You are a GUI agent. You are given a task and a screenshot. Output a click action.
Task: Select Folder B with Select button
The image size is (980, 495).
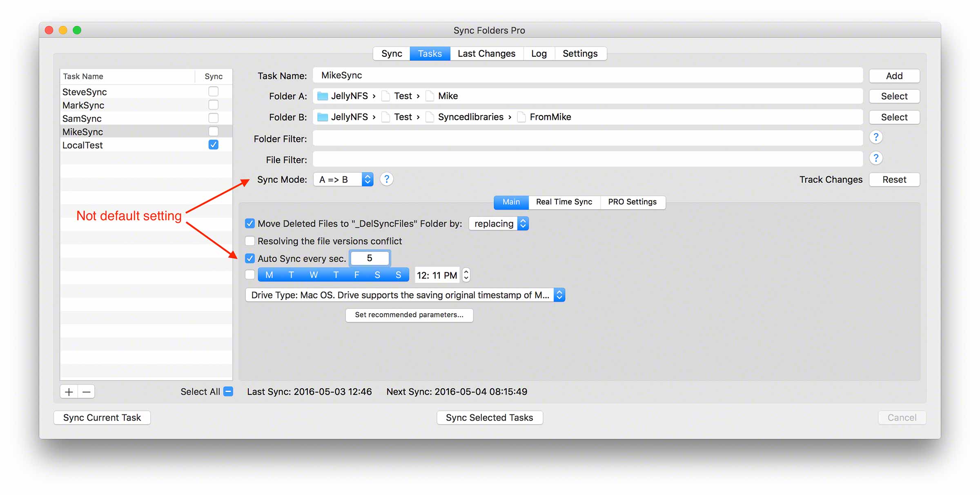(x=894, y=118)
